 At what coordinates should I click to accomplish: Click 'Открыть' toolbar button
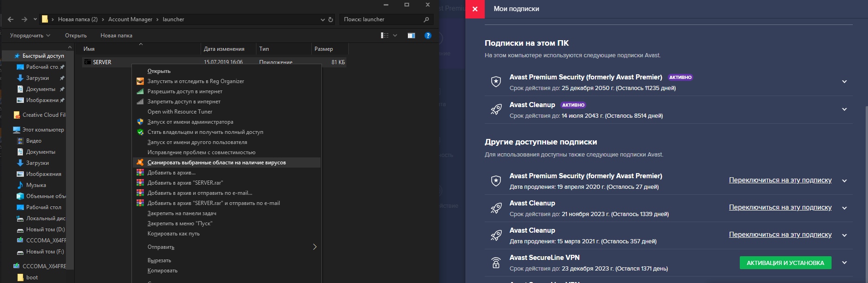pos(76,36)
